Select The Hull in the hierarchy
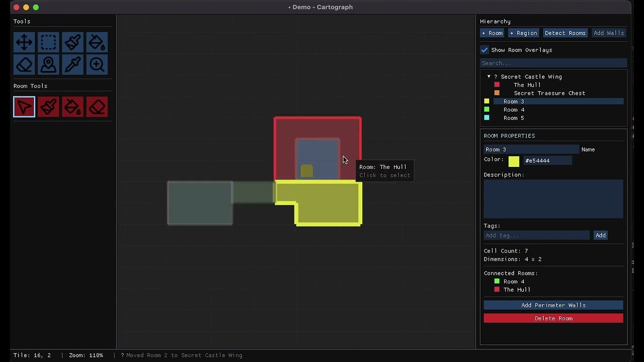The height and width of the screenshot is (362, 644). (527, 85)
